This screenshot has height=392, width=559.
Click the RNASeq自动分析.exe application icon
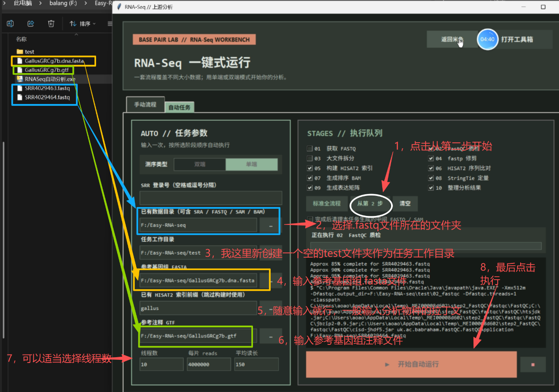point(19,79)
